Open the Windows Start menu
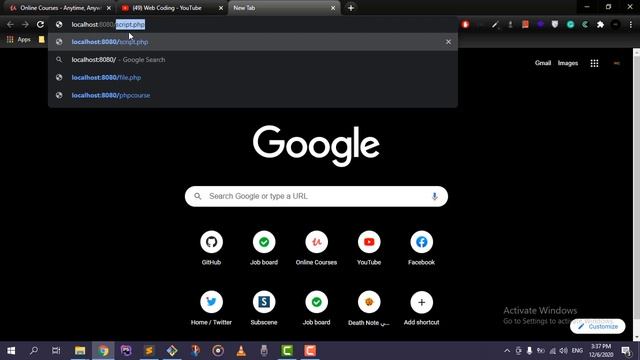The height and width of the screenshot is (360, 640). pyautogui.click(x=11, y=351)
